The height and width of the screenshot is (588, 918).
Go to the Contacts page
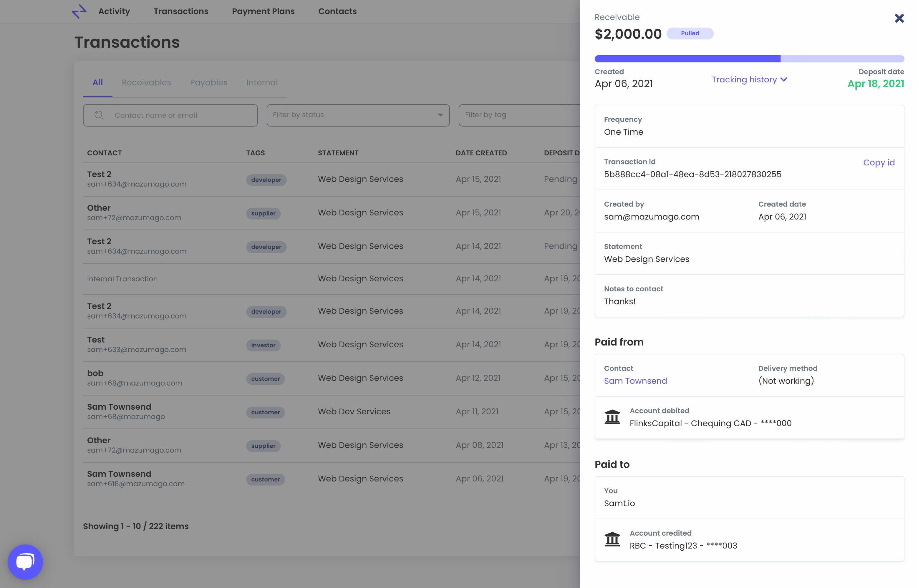pyautogui.click(x=337, y=11)
